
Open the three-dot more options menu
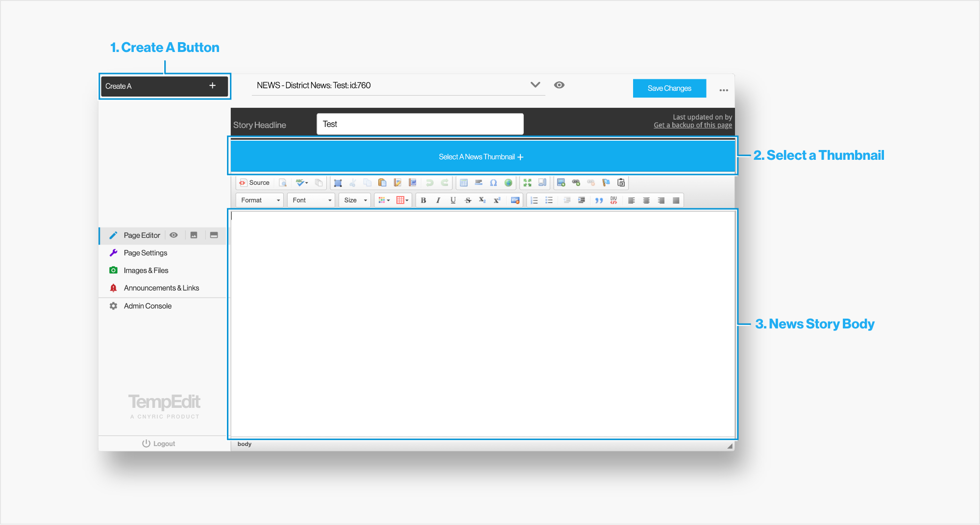tap(724, 90)
